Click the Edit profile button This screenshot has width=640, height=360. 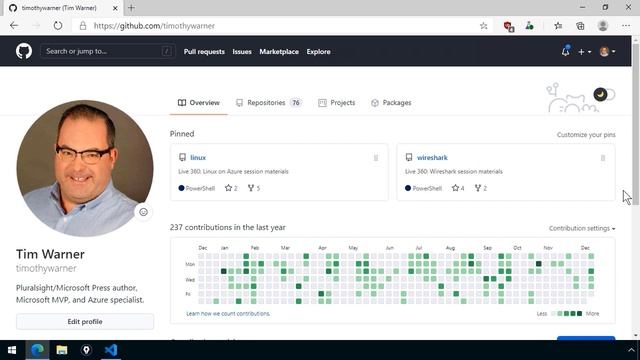point(85,322)
